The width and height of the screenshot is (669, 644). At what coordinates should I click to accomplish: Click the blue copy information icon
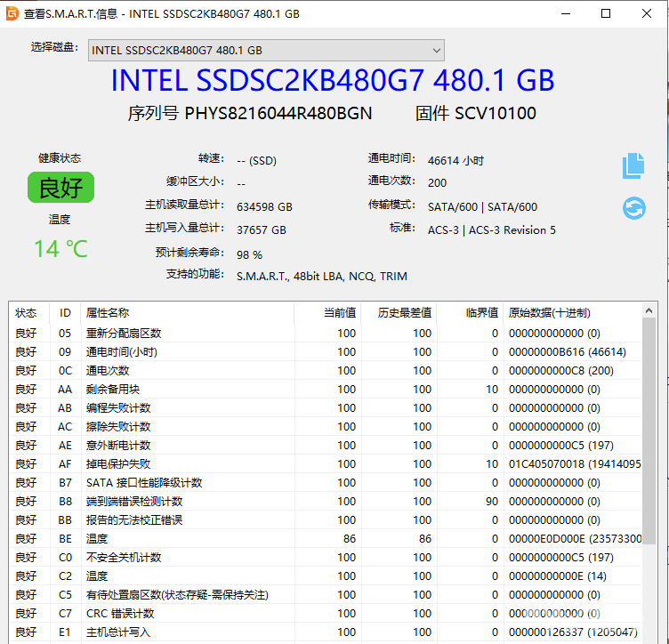[633, 165]
